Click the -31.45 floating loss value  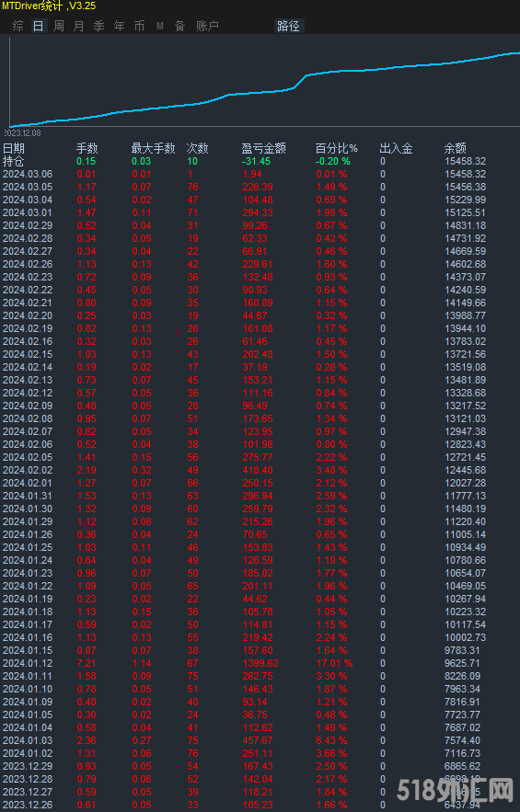click(x=257, y=161)
